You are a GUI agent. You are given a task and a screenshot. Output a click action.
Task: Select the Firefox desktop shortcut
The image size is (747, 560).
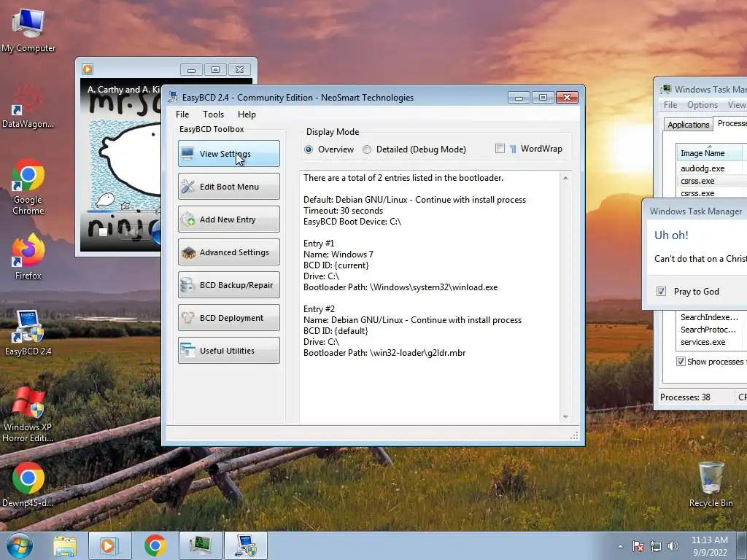[28, 257]
